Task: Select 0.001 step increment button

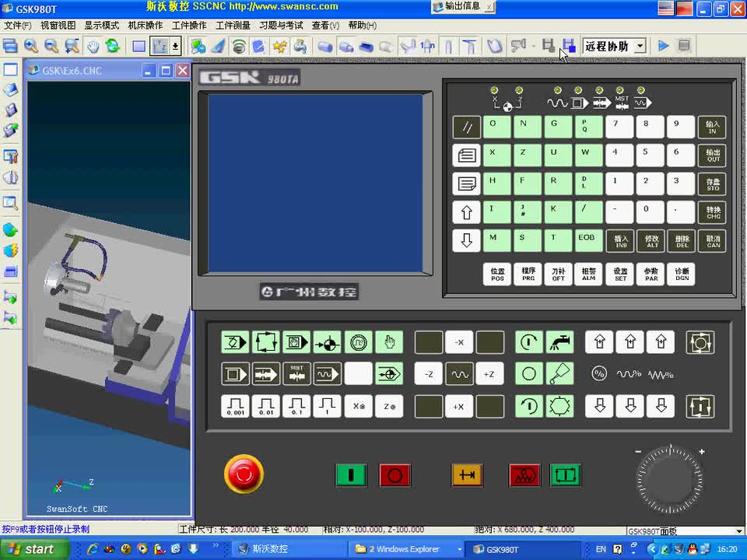Action: point(235,407)
